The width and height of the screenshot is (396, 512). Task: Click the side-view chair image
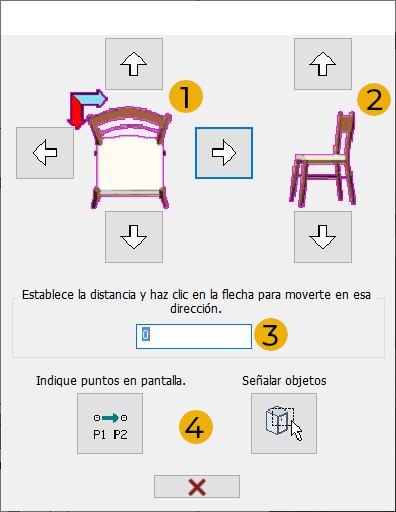click(x=323, y=158)
